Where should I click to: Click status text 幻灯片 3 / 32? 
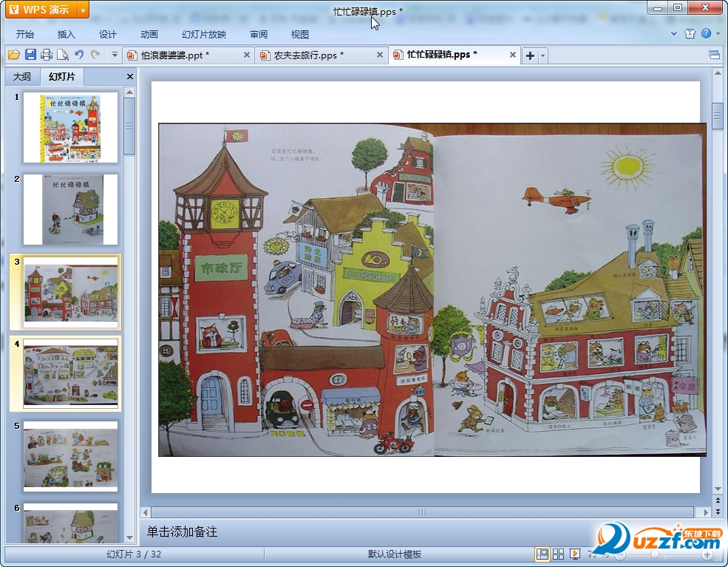pyautogui.click(x=134, y=554)
